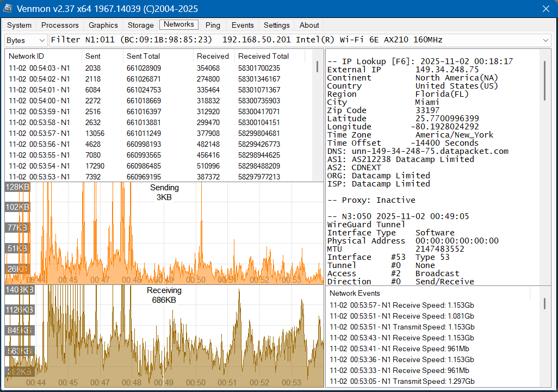This screenshot has width=558, height=392.
Task: Click the Venmon app icon in title bar
Action: click(8, 9)
